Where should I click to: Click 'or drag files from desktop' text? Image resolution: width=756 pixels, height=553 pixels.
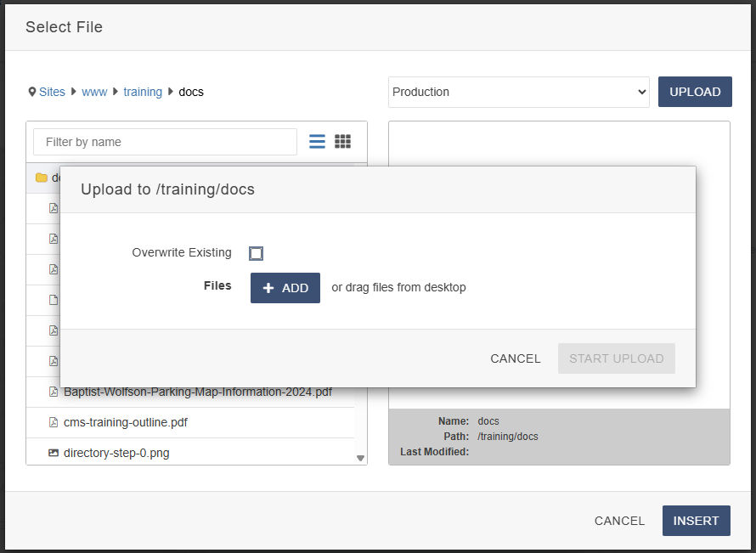pyautogui.click(x=398, y=287)
